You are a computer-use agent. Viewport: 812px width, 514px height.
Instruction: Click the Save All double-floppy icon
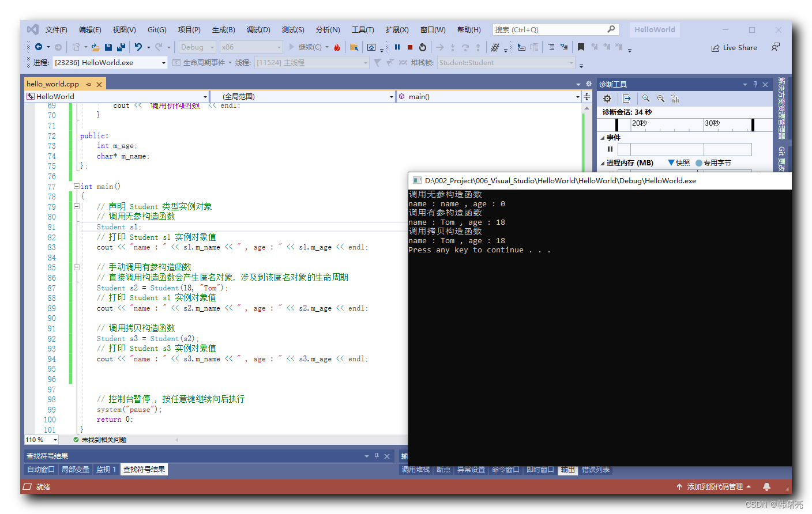coord(121,47)
